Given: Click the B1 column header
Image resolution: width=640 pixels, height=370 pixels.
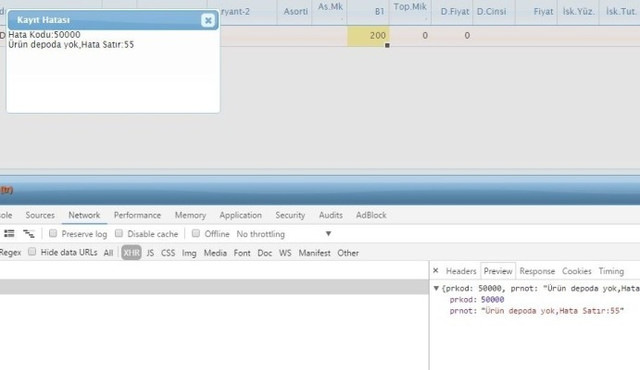Looking at the screenshot, I should [368, 11].
